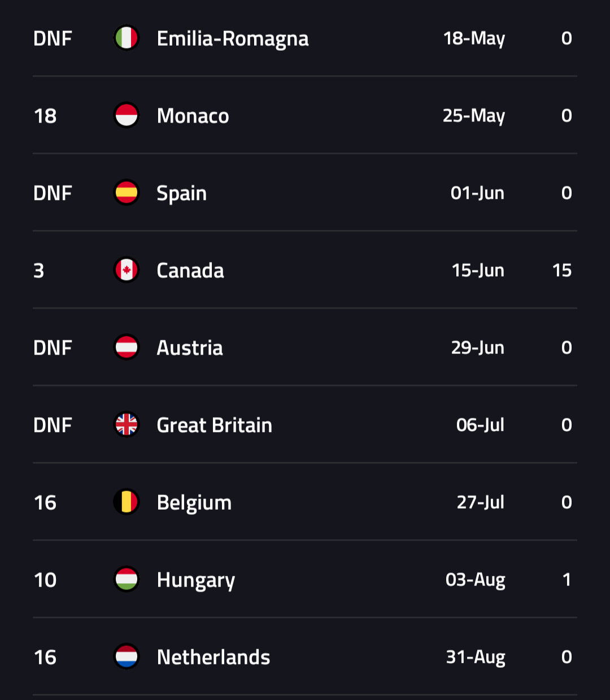The height and width of the screenshot is (700, 610).
Task: Click the Austria flag icon
Action: coord(127,348)
